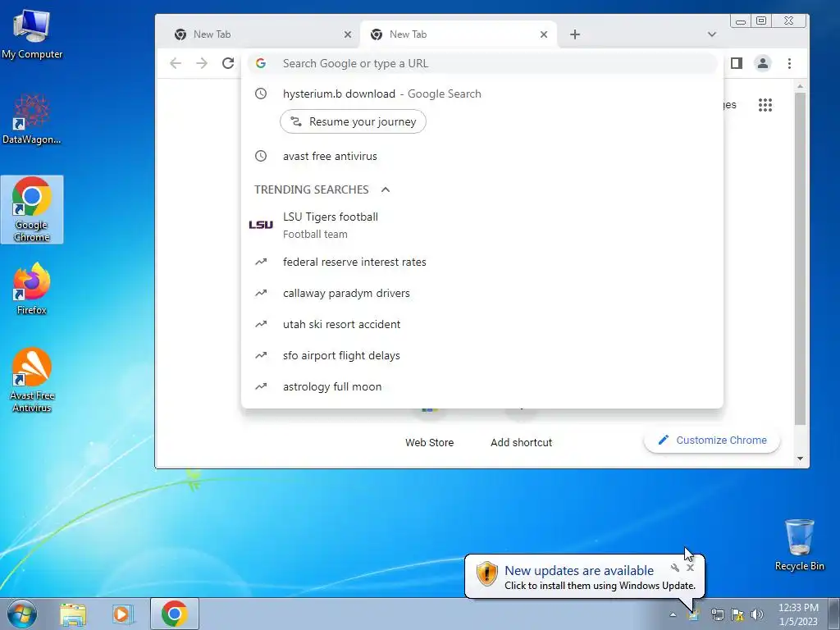Select avast free antivirus suggestion
Viewport: 840px width, 630px height.
[482, 157]
